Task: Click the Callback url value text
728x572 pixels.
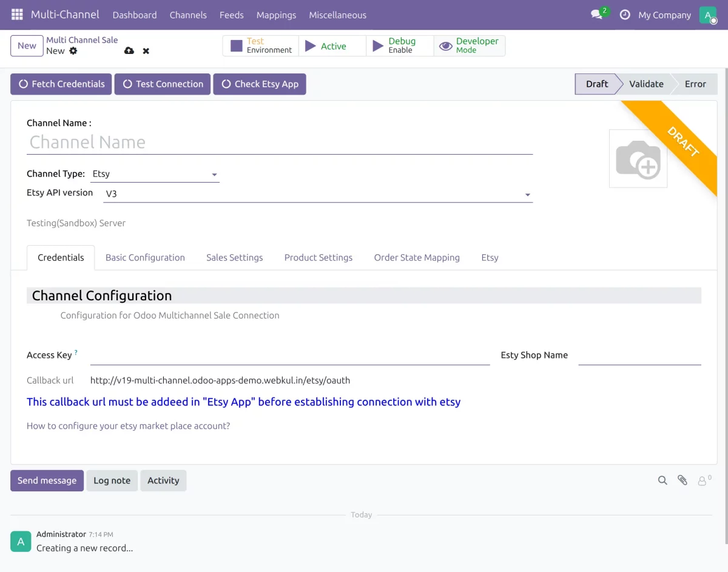Action: pos(220,381)
